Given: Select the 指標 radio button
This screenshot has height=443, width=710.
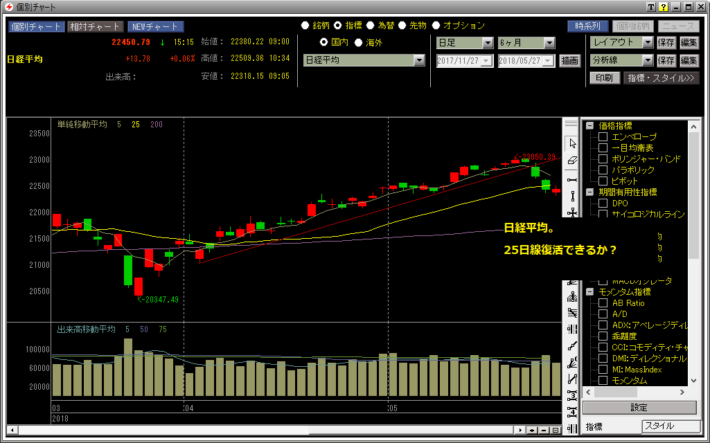Looking at the screenshot, I should 338,26.
